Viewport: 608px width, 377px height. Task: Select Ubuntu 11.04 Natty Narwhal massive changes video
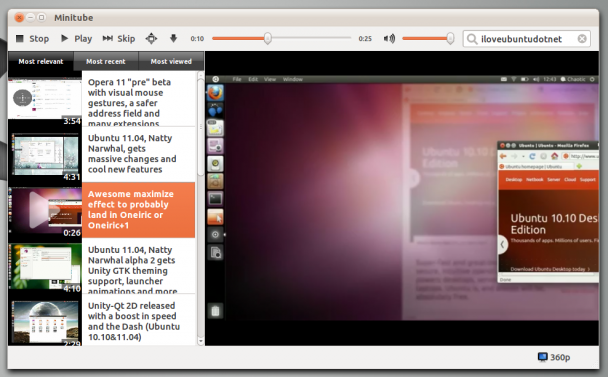[138, 154]
